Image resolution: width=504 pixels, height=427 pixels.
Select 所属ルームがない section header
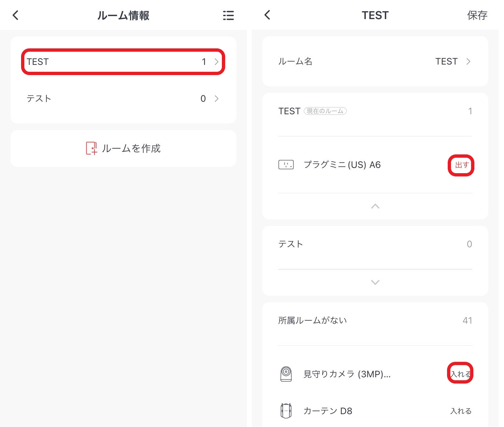312,320
